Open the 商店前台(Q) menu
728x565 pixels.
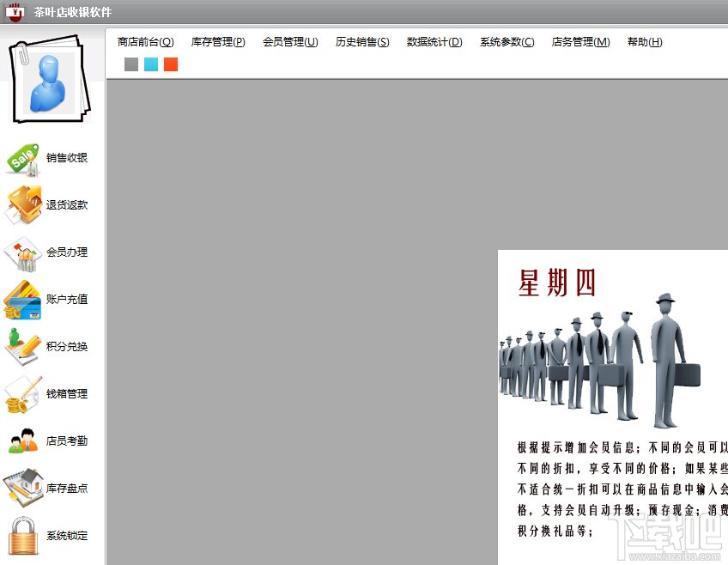click(x=145, y=42)
